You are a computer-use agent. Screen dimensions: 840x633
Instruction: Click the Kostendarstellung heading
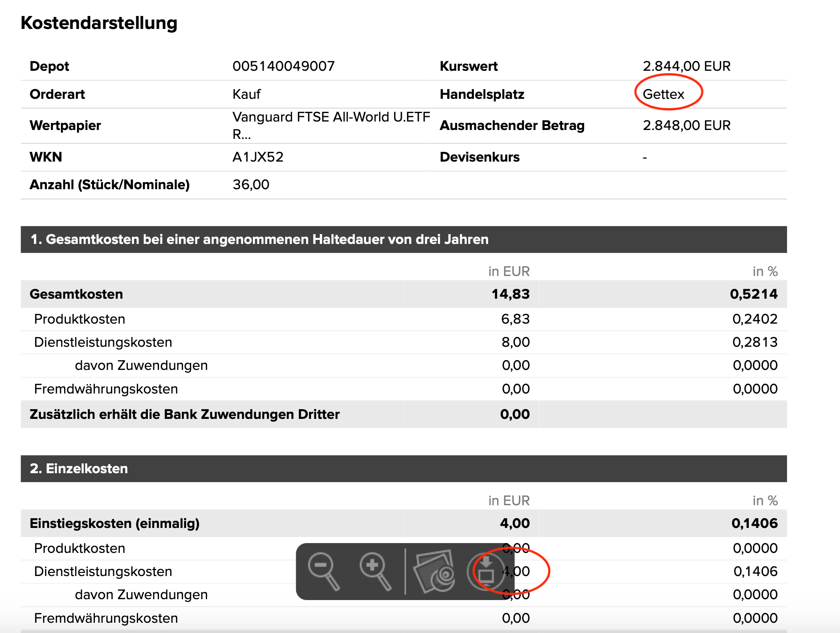(99, 23)
